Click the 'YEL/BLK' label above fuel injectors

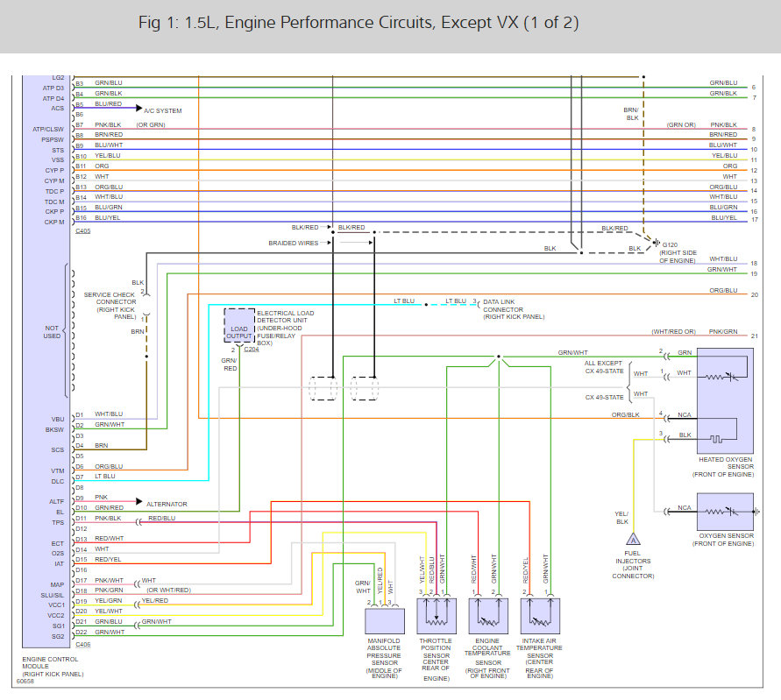621,519
